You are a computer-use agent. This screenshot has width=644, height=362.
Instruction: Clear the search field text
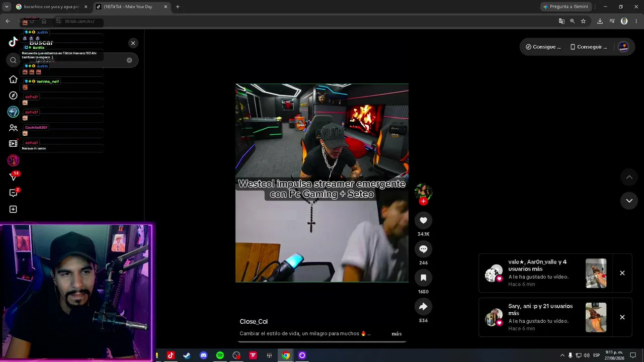(x=129, y=60)
